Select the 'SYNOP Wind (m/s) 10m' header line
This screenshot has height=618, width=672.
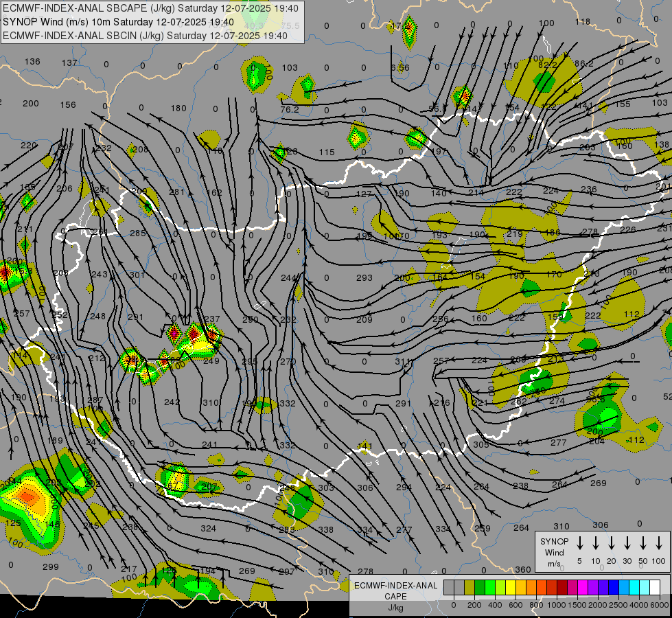click(x=118, y=22)
